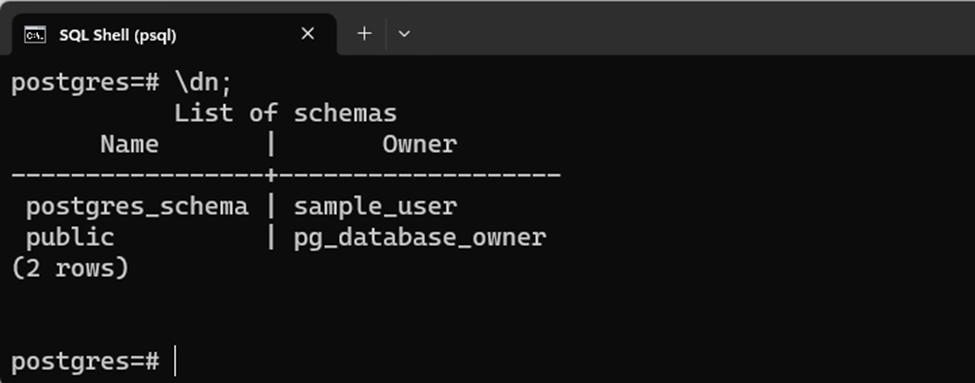The image size is (975, 383).
Task: Click the bottom postgres=# prompt text
Action: (x=85, y=362)
